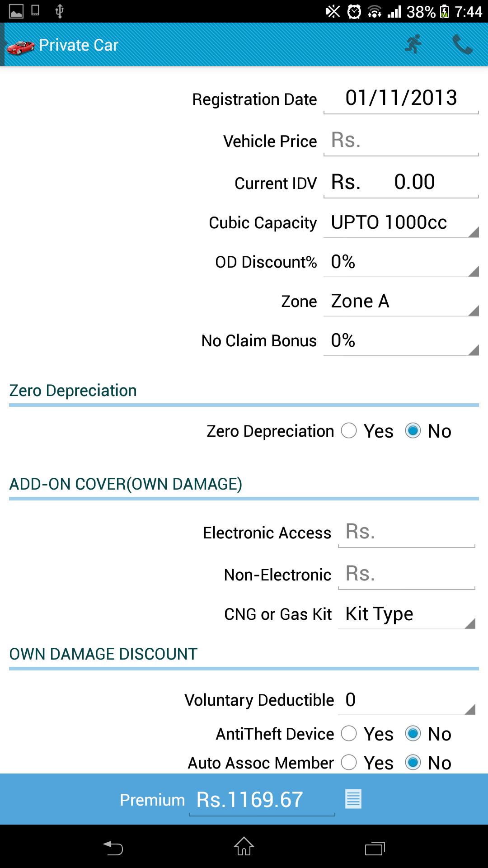Expand the No Claim Bonus dropdown

point(401,341)
